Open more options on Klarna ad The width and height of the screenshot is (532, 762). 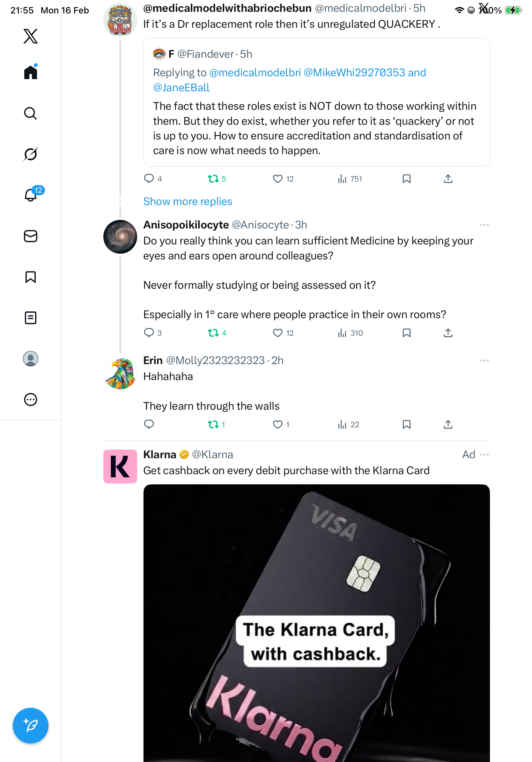pyautogui.click(x=484, y=454)
